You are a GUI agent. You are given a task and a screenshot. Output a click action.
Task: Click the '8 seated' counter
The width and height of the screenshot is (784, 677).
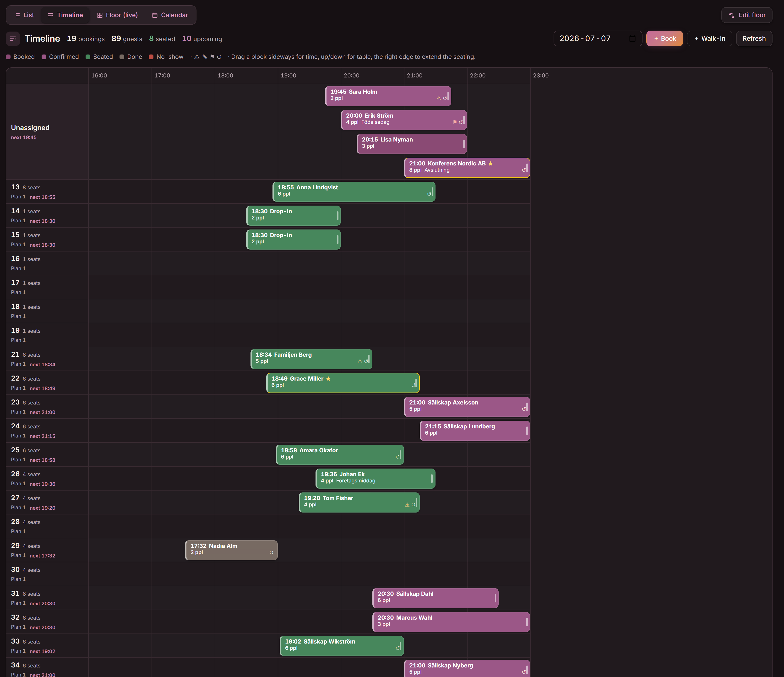pyautogui.click(x=162, y=38)
